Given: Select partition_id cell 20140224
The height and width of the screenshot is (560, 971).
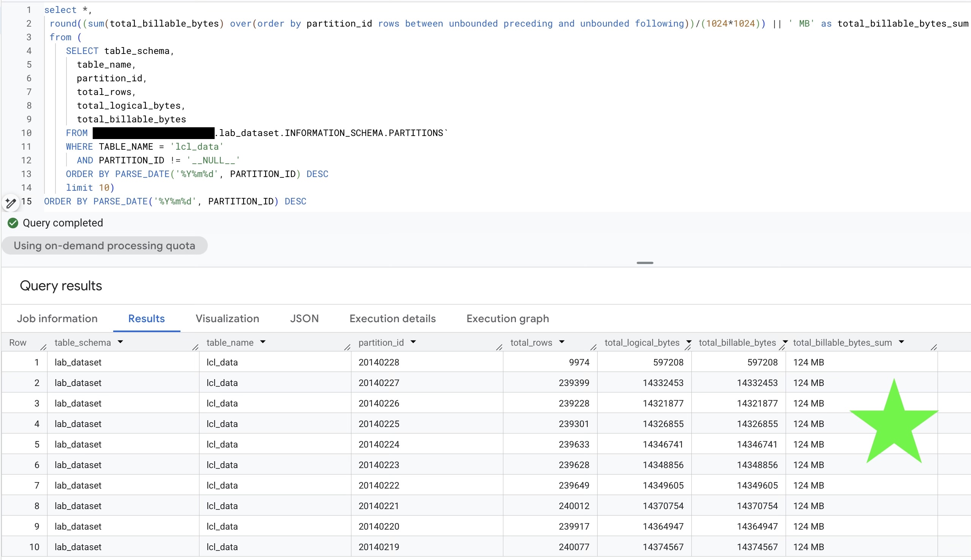Looking at the screenshot, I should [x=427, y=444].
